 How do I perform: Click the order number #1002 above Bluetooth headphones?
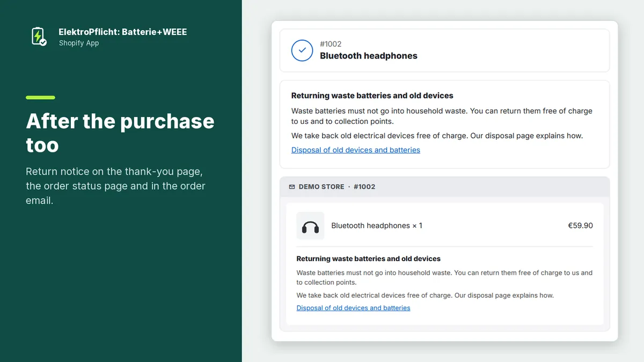331,44
